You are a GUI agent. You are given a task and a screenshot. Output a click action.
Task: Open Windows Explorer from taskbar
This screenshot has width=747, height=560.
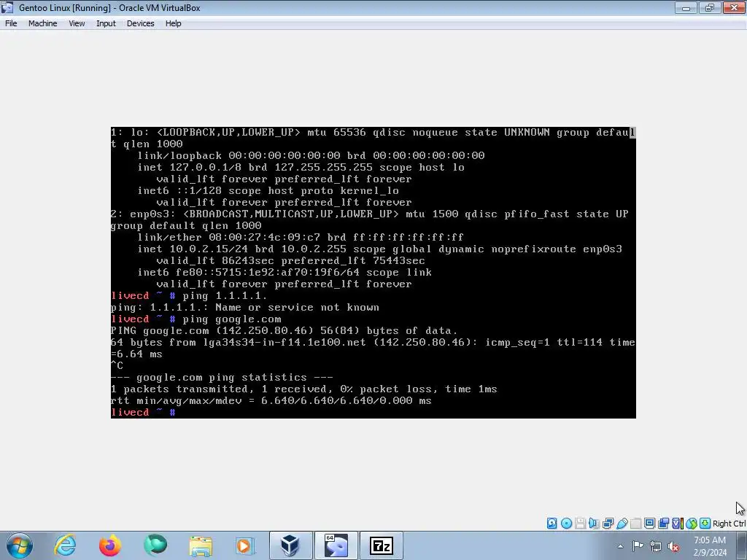coord(201,545)
